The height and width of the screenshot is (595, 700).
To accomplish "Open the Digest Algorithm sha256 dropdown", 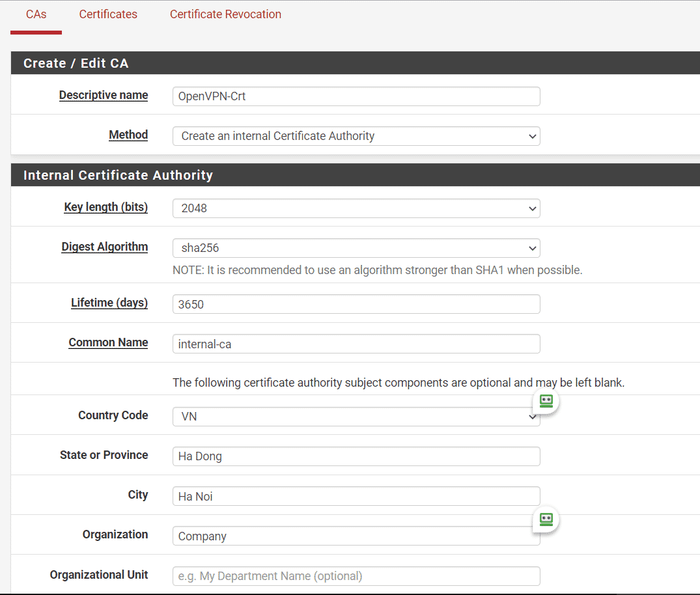I will coord(356,248).
